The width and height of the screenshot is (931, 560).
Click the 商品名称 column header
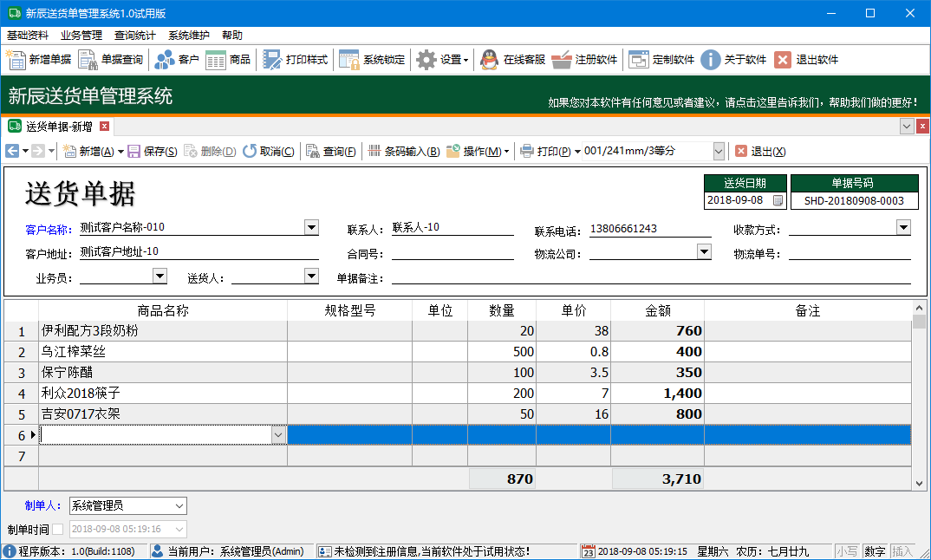[163, 310]
